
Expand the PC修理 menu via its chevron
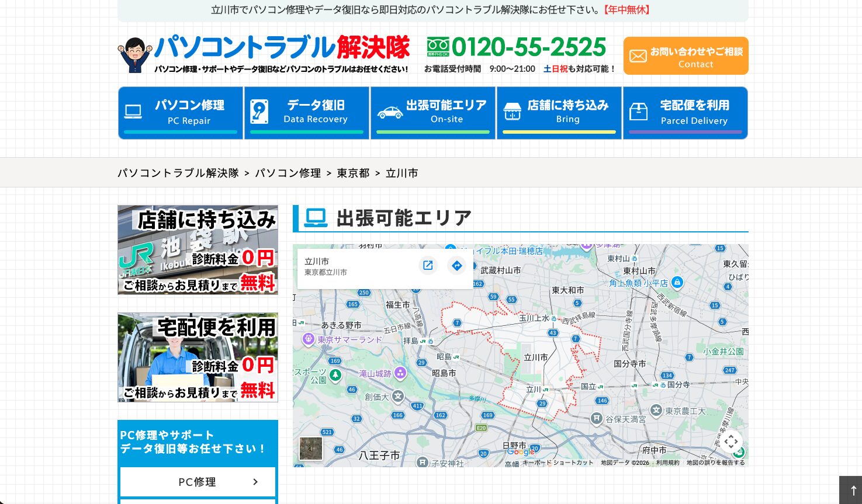[255, 481]
